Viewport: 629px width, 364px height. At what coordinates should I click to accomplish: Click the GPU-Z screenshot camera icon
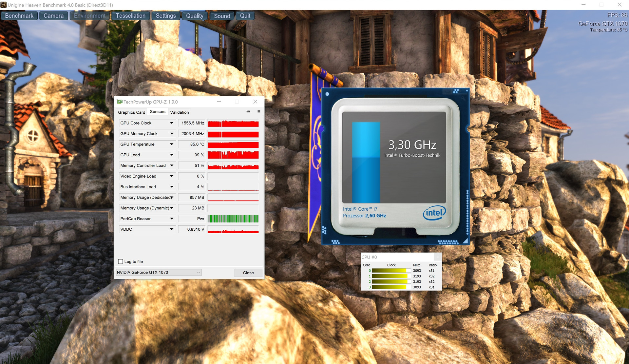point(248,112)
